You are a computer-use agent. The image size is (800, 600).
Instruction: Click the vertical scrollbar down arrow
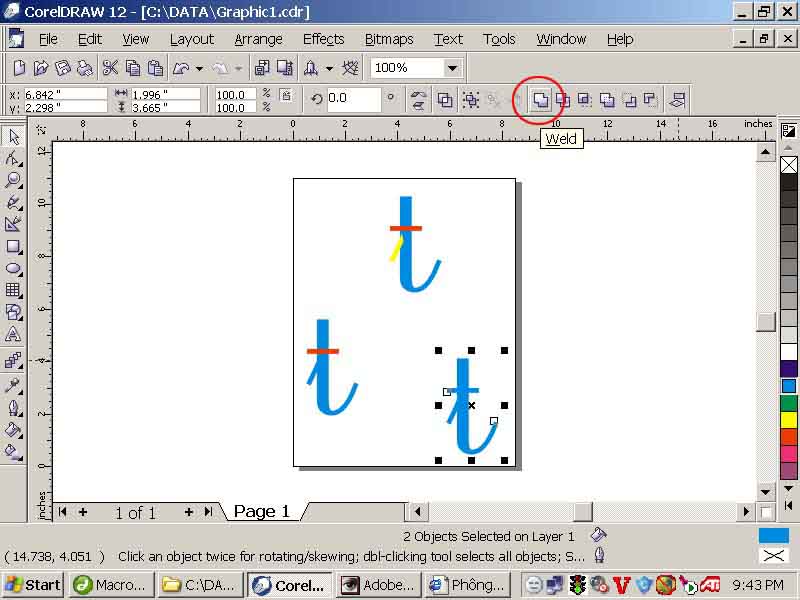coord(765,492)
